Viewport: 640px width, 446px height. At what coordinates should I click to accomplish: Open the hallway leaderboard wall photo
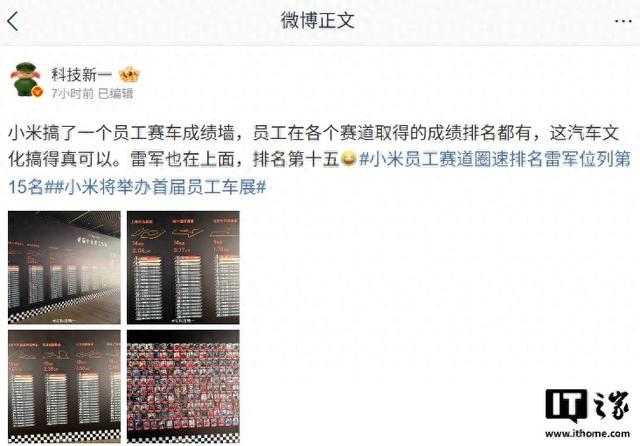pos(64,267)
